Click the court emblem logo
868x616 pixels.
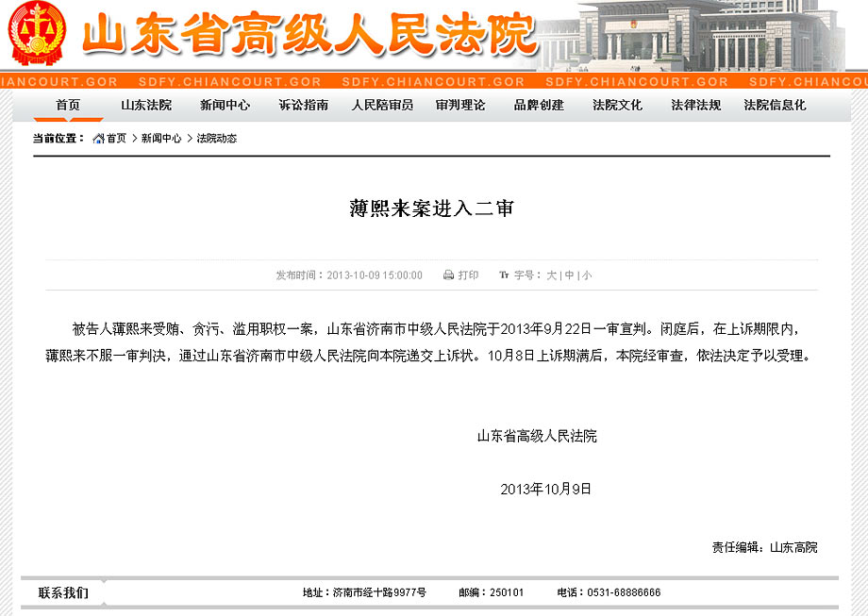click(x=38, y=34)
